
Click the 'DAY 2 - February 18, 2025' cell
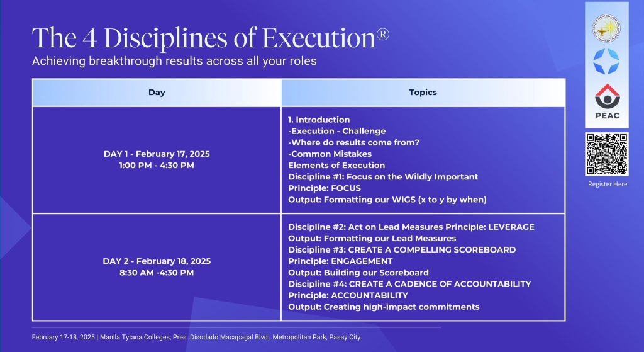[x=157, y=261]
